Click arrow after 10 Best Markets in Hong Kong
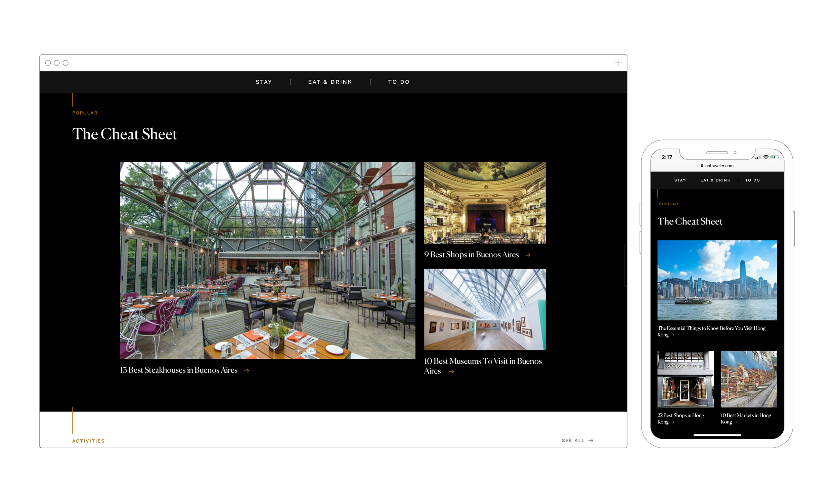 [x=736, y=422]
